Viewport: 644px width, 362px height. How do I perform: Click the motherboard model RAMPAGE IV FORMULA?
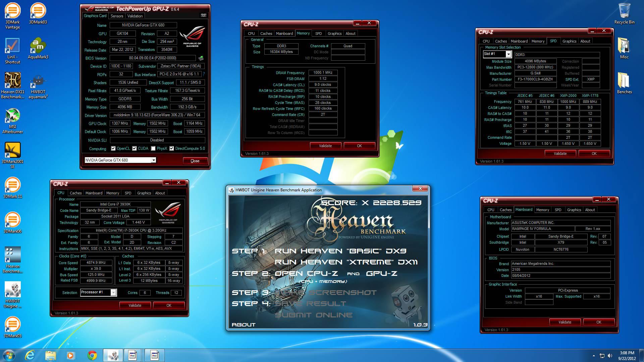[542, 229]
